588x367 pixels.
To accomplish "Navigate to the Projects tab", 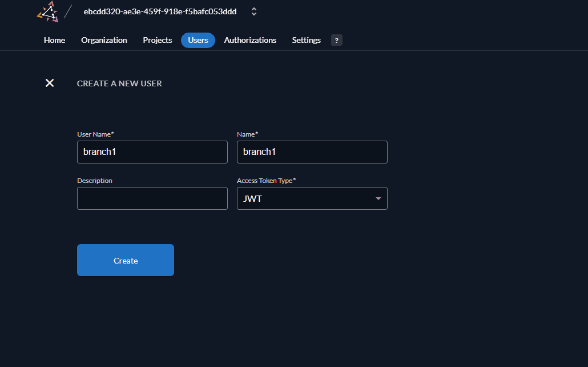I will (157, 40).
